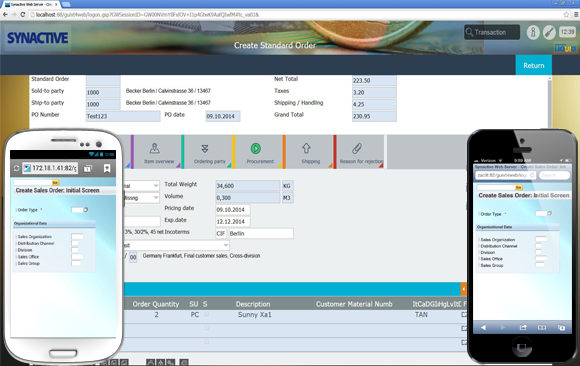The width and height of the screenshot is (580, 366).
Task: Click the PO Number field Test123
Action: tap(123, 116)
